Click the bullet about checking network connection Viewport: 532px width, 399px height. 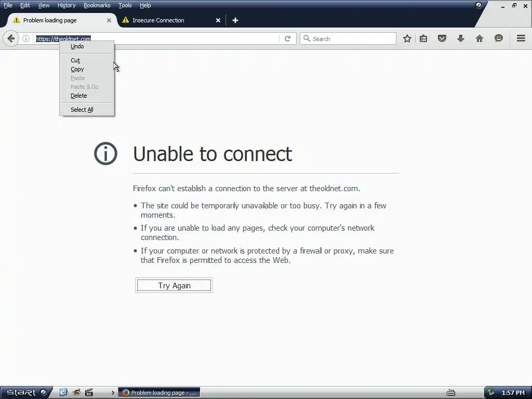tap(258, 232)
